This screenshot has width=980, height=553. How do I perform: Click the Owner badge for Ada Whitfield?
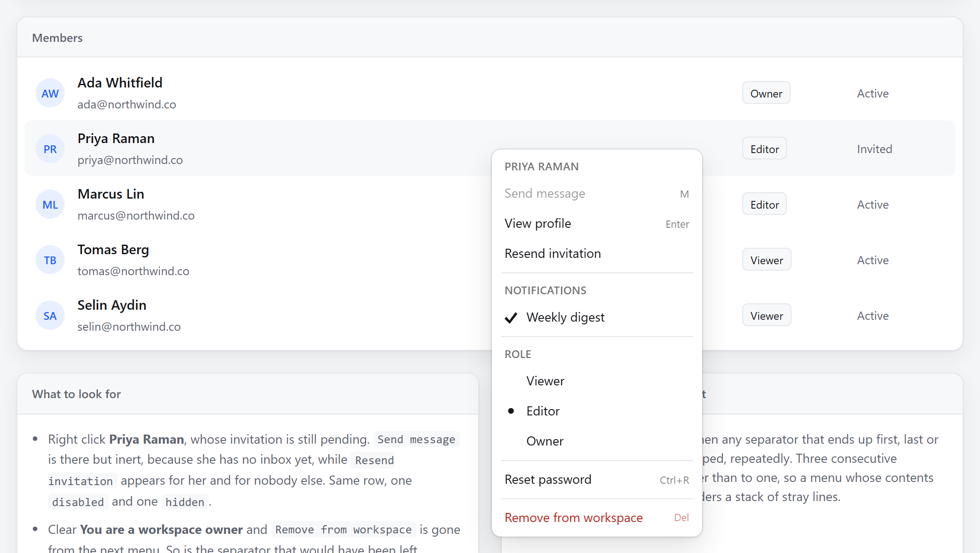coord(766,93)
